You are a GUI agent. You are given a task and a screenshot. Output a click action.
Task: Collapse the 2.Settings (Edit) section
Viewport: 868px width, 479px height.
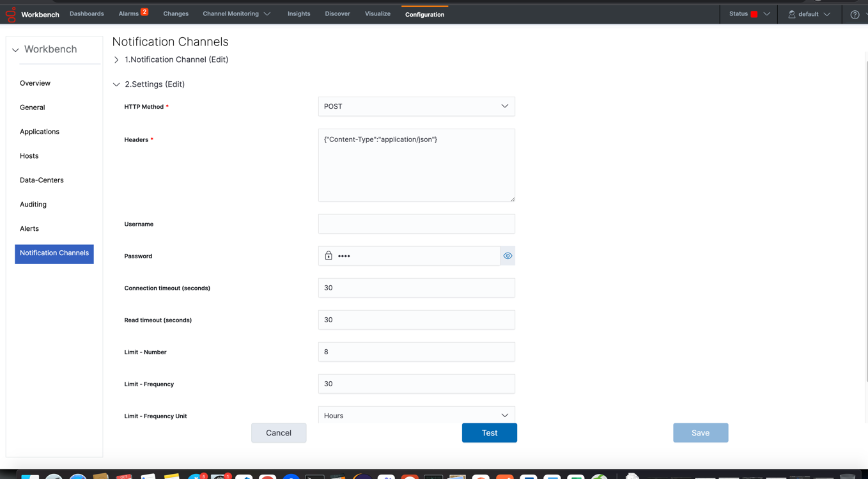[116, 84]
